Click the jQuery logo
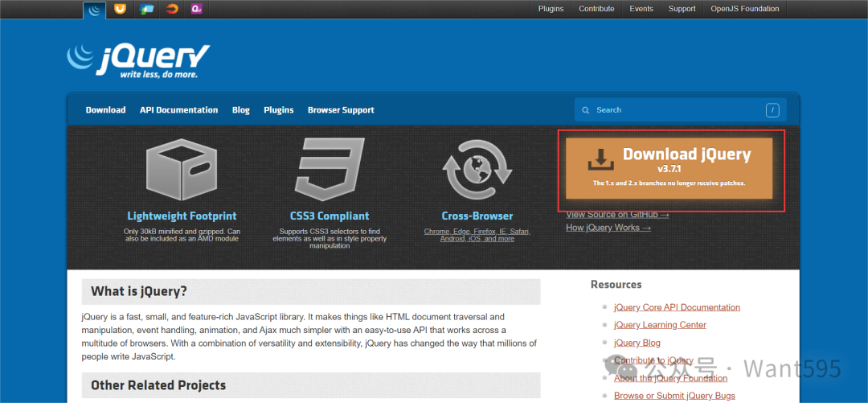Screen dimensions: 868x403 pyautogui.click(x=138, y=60)
